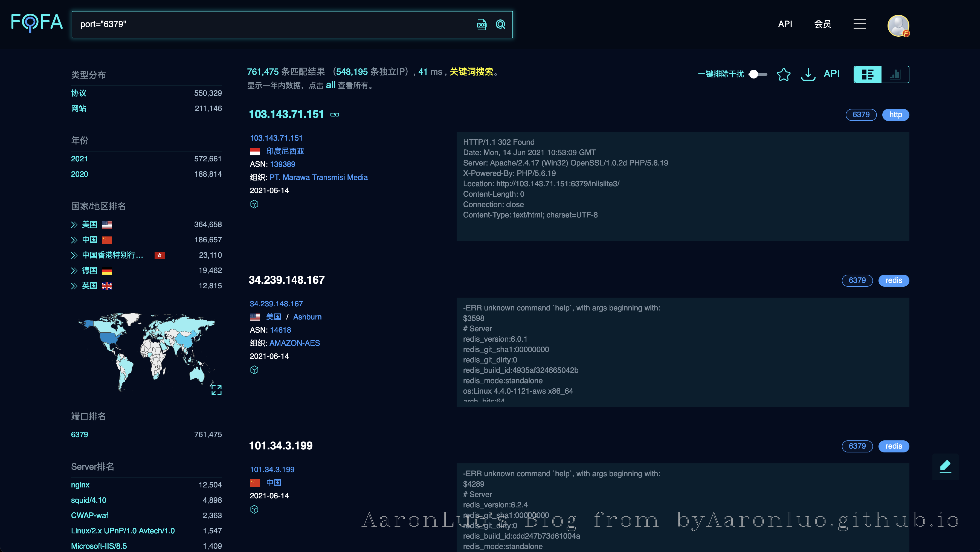Switch to the list view mode
This screenshot has width=980, height=552.
pos(867,74)
